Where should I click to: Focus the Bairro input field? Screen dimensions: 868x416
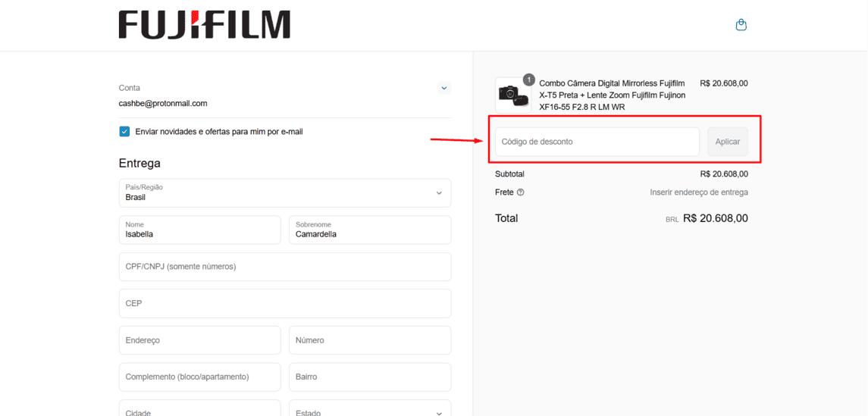point(370,377)
